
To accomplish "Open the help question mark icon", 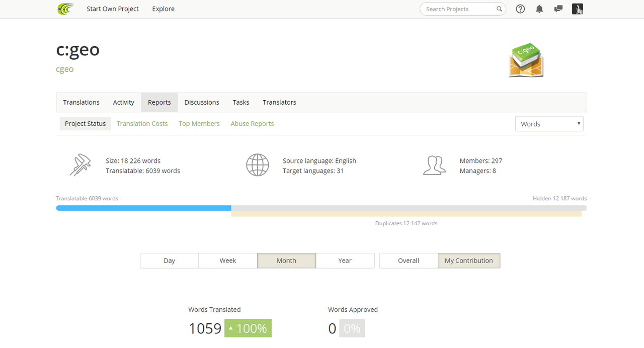I will (x=520, y=9).
